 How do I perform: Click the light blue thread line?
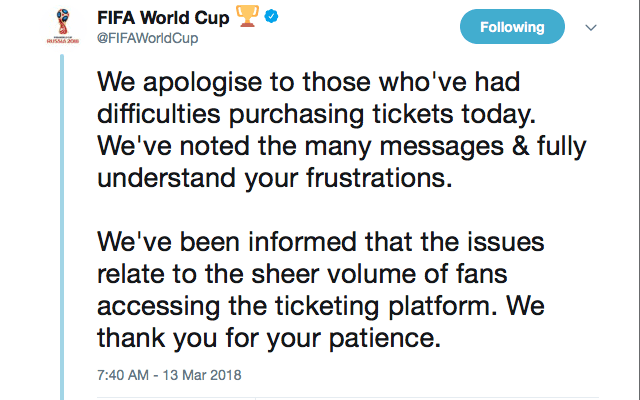62,227
